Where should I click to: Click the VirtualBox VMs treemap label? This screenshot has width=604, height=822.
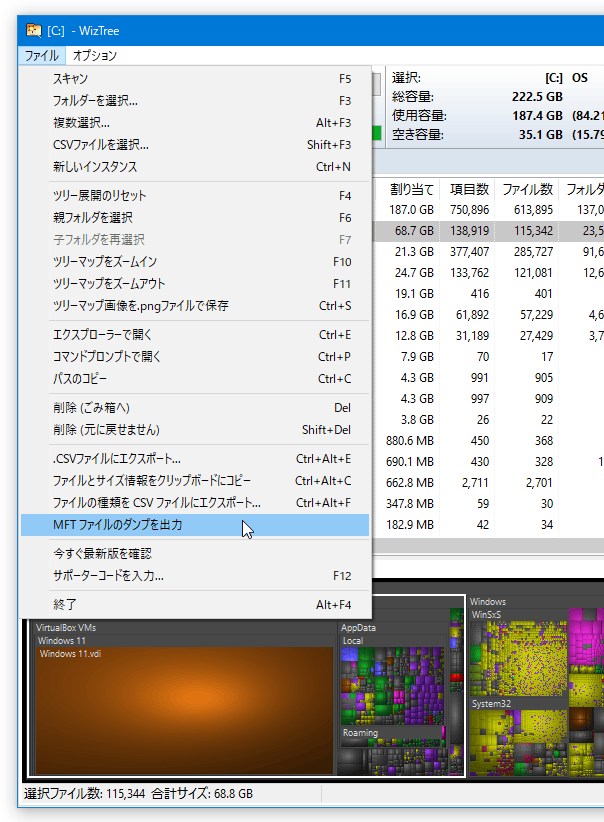[66, 628]
